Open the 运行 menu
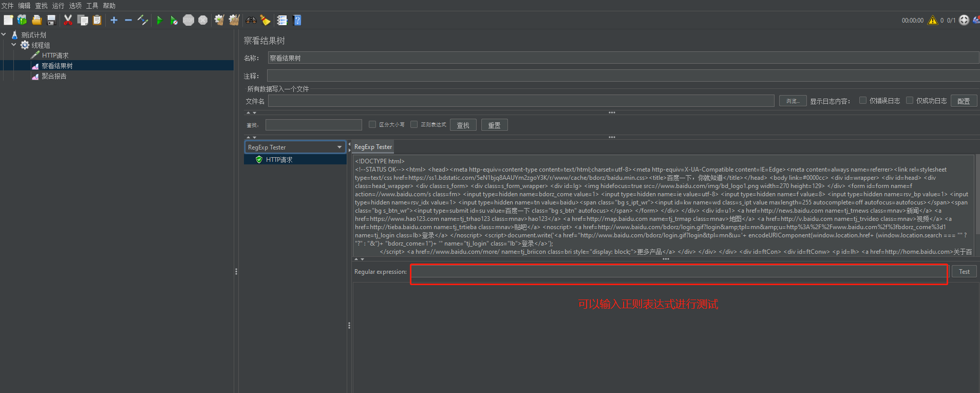Image resolution: width=980 pixels, height=393 pixels. click(x=58, y=6)
